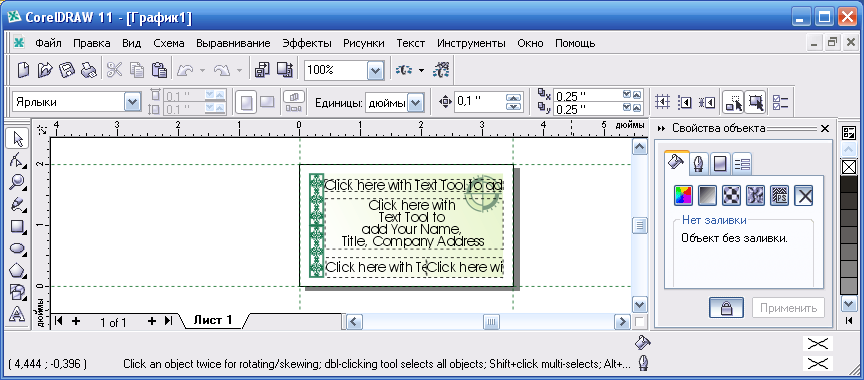Choose Pattern fill type
This screenshot has height=380, width=864.
731,195
